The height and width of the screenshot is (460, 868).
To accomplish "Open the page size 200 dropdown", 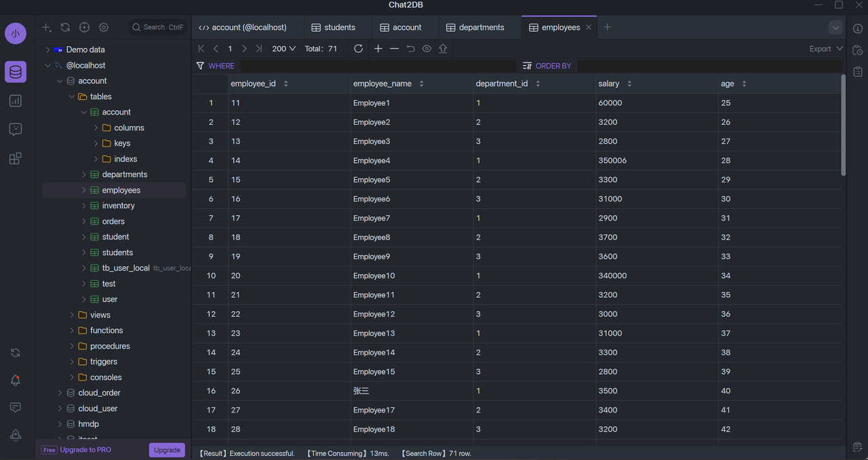I will (x=283, y=49).
